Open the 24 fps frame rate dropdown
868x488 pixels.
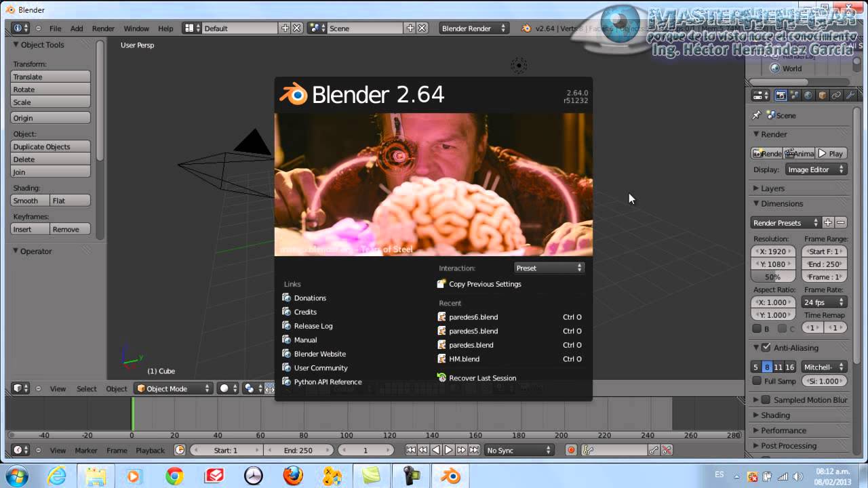[x=824, y=302]
